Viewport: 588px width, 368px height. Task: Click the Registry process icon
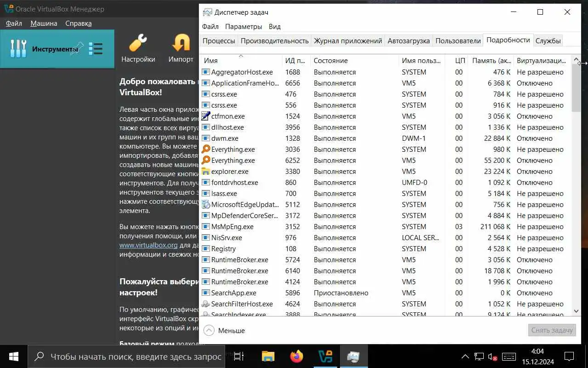click(206, 248)
